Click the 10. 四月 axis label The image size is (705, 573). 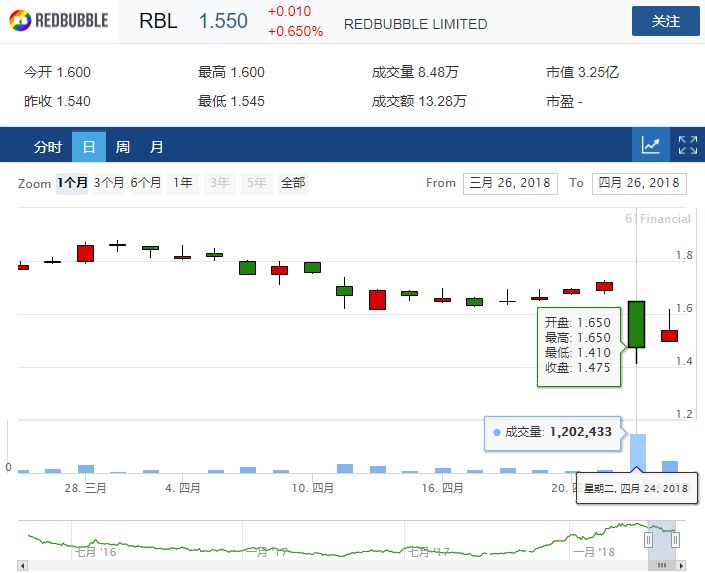click(x=313, y=488)
